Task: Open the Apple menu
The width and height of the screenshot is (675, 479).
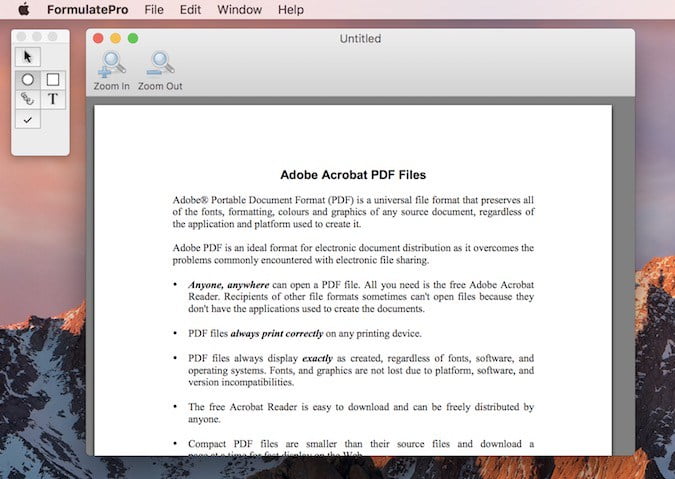Action: pyautogui.click(x=24, y=9)
